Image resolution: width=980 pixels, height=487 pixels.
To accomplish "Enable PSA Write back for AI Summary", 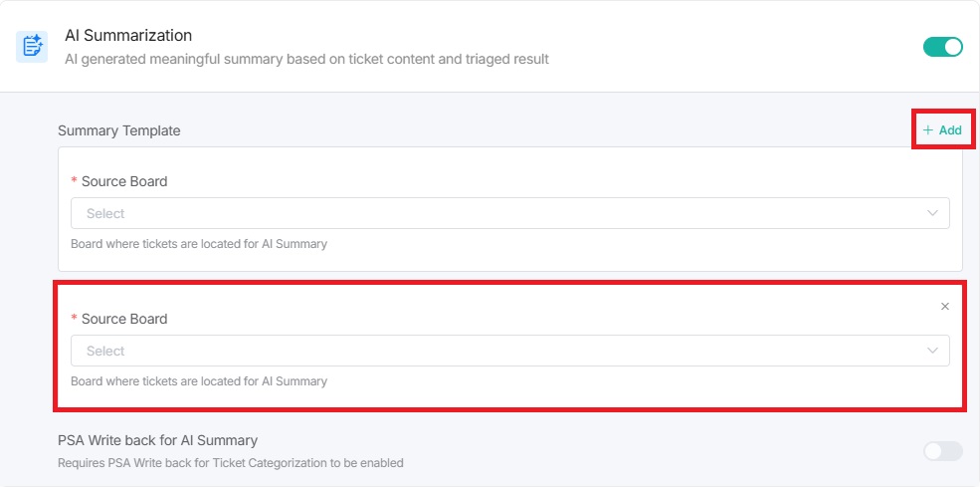I will pos(942,451).
